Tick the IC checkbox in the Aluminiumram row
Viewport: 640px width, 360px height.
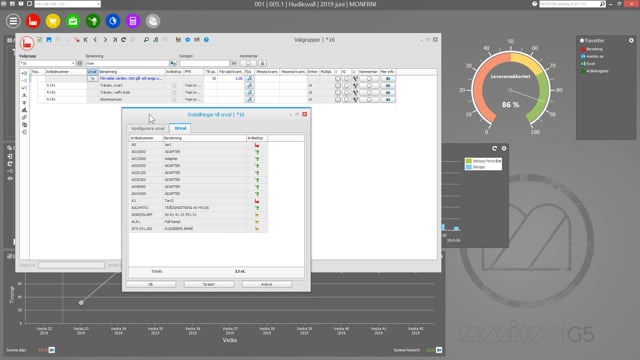coord(346,99)
